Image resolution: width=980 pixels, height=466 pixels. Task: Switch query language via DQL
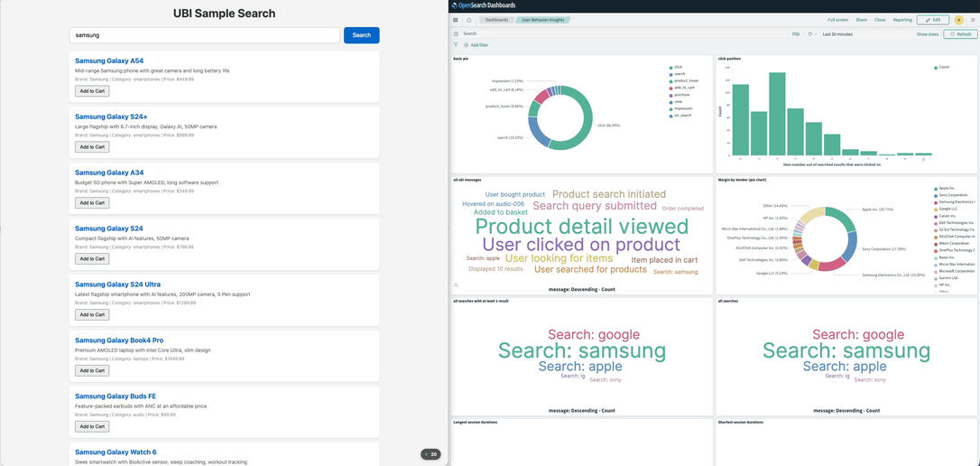coord(796,33)
